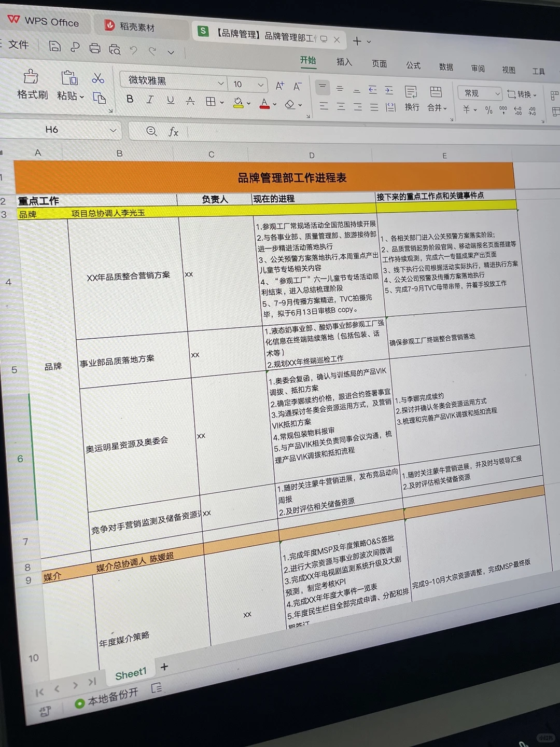Toggle bold formatting
This screenshot has height=747, width=560.
(130, 100)
